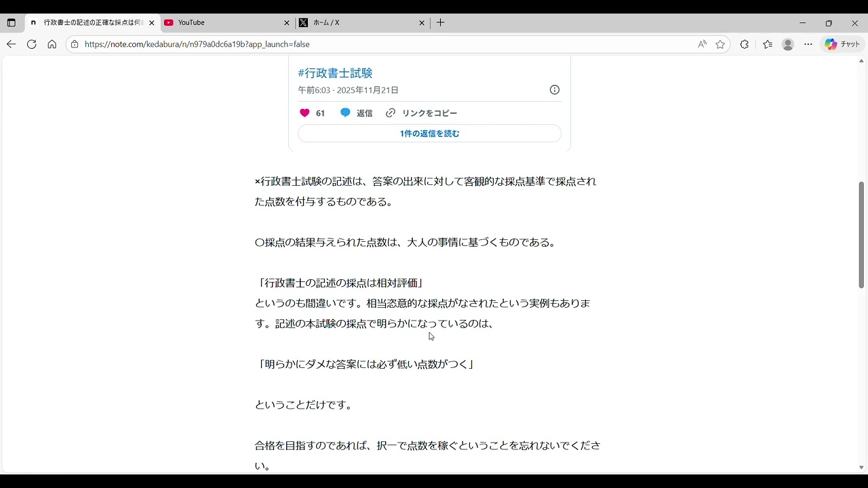The height and width of the screenshot is (488, 868).
Task: Click the browser refresh icon
Action: 31,44
